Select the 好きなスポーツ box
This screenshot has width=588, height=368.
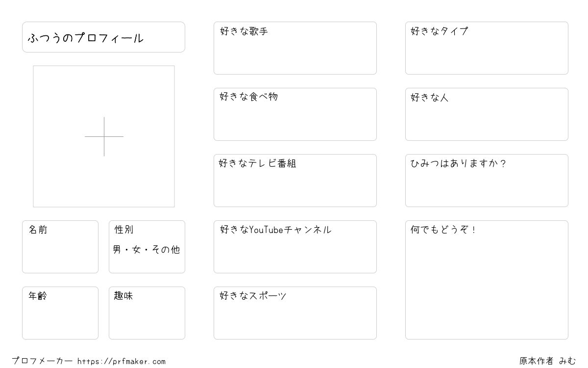click(295, 313)
